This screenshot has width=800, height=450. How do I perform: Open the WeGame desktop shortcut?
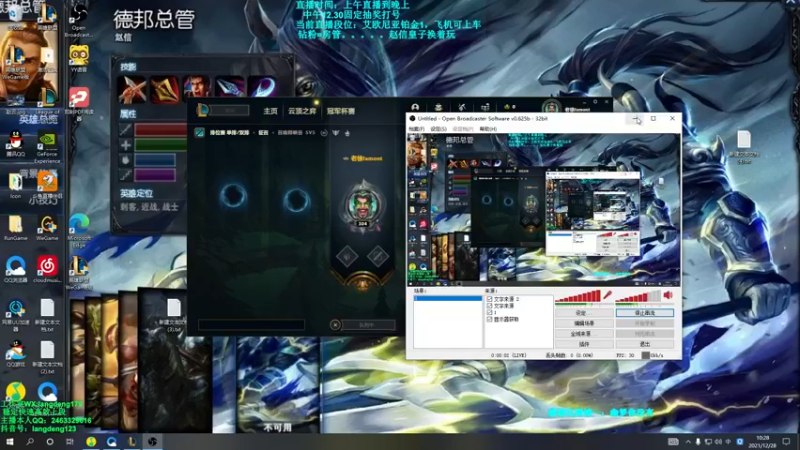47,228
